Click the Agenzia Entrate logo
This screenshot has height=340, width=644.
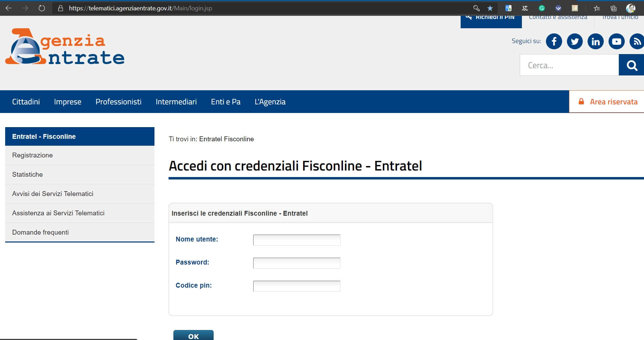[65, 47]
